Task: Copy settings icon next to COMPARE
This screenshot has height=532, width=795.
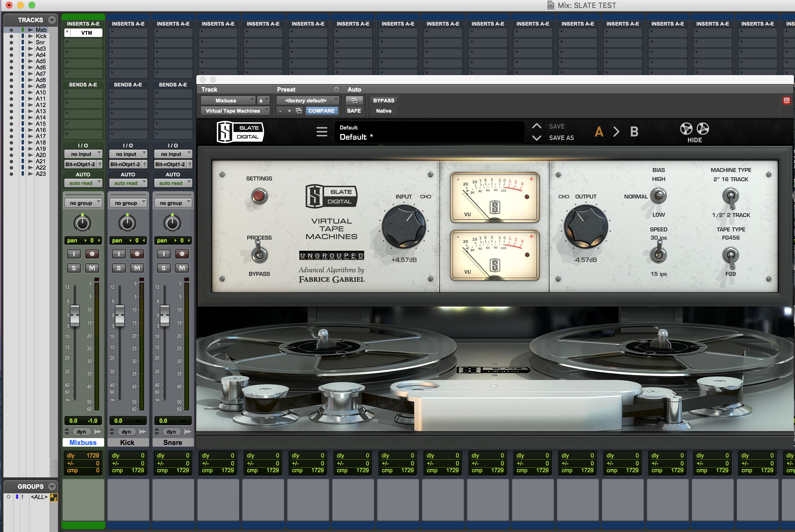Action: (x=298, y=111)
